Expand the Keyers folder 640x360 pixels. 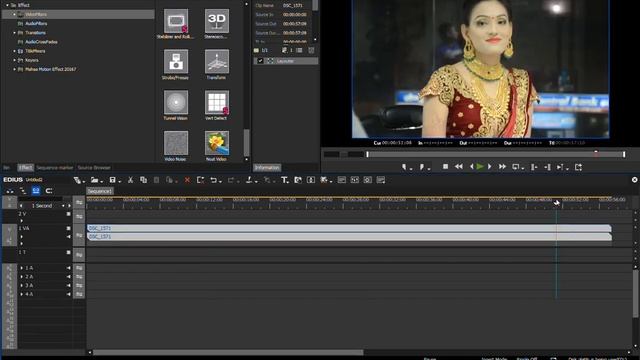click(15, 60)
